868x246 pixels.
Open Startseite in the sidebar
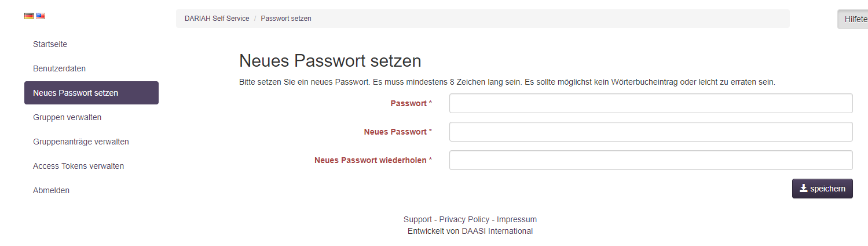pos(50,44)
